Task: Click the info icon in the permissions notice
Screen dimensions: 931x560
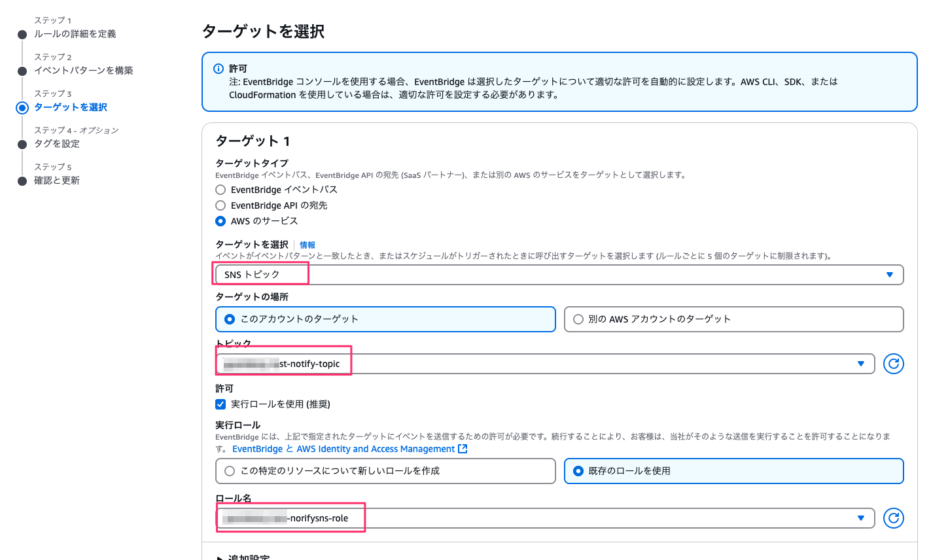Action: click(219, 69)
